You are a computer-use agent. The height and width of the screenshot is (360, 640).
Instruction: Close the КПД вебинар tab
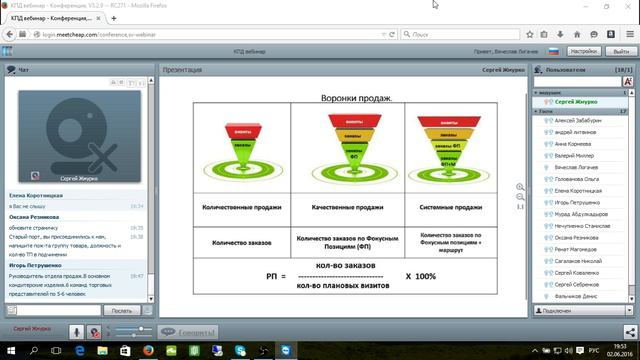98,18
